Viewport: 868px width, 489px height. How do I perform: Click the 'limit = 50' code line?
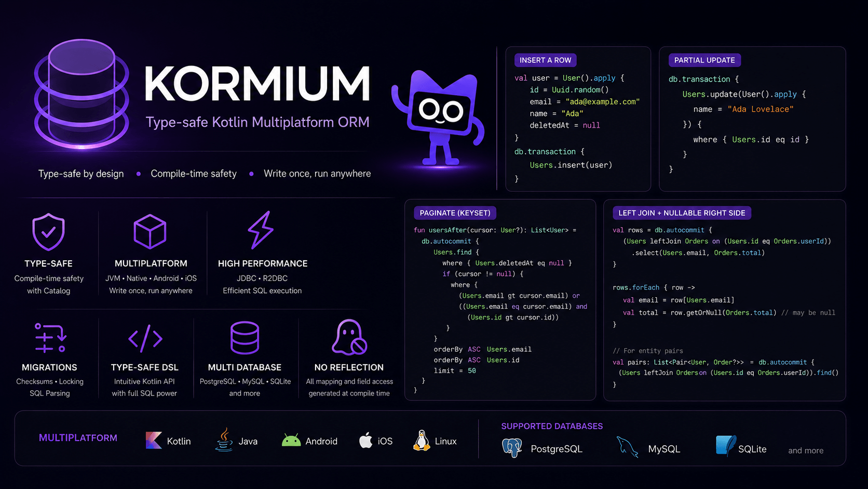[455, 371]
